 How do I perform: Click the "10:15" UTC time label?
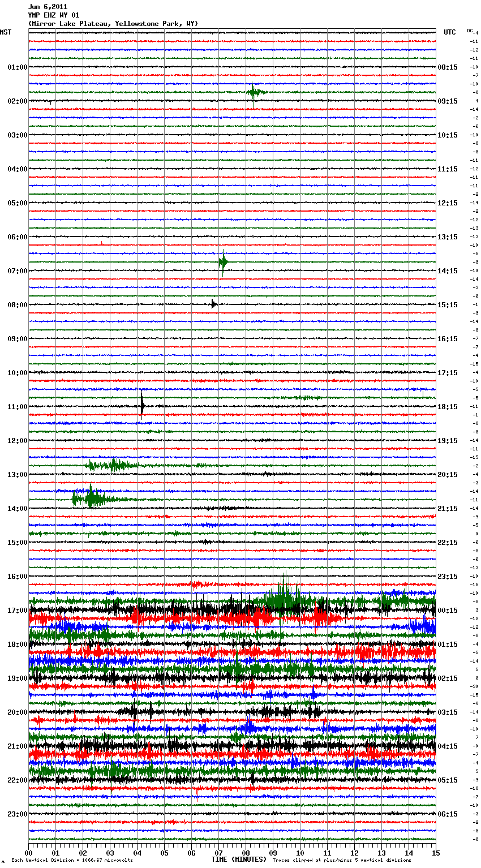(448, 135)
